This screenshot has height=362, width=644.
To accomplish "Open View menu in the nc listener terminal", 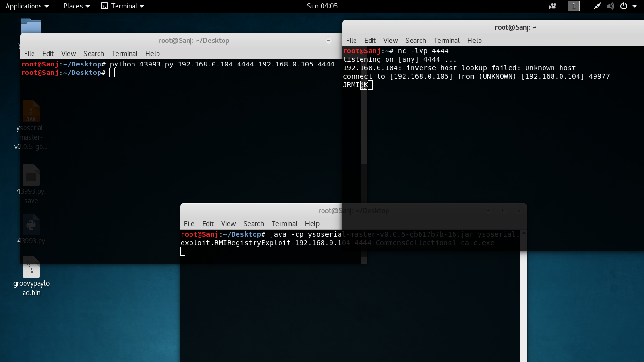I will [x=390, y=41].
